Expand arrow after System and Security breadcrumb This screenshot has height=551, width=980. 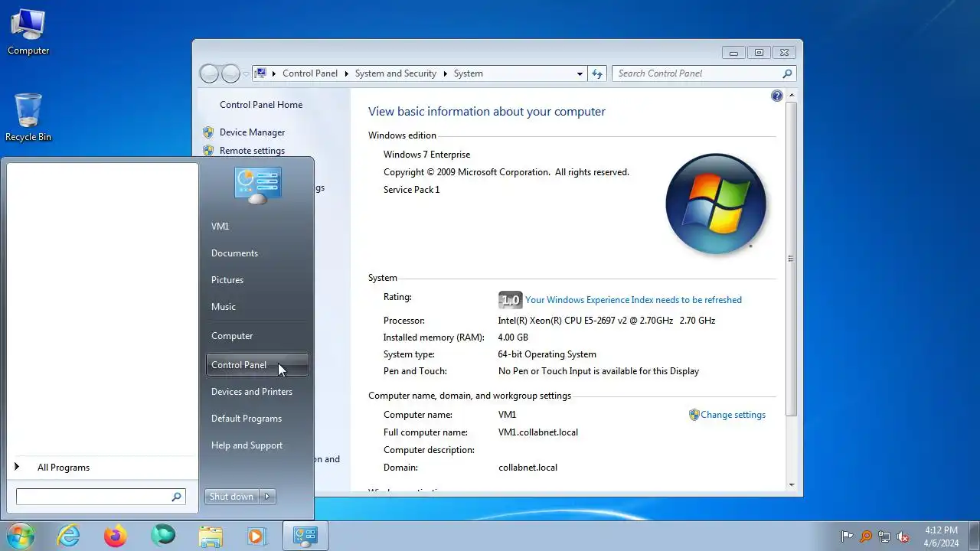pyautogui.click(x=445, y=73)
